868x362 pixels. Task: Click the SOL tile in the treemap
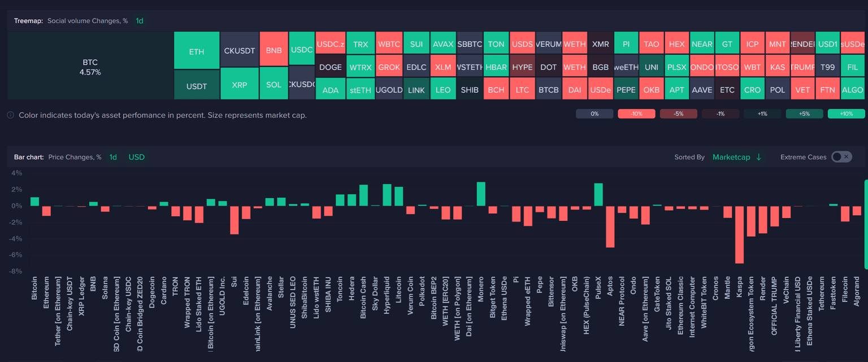tap(274, 84)
